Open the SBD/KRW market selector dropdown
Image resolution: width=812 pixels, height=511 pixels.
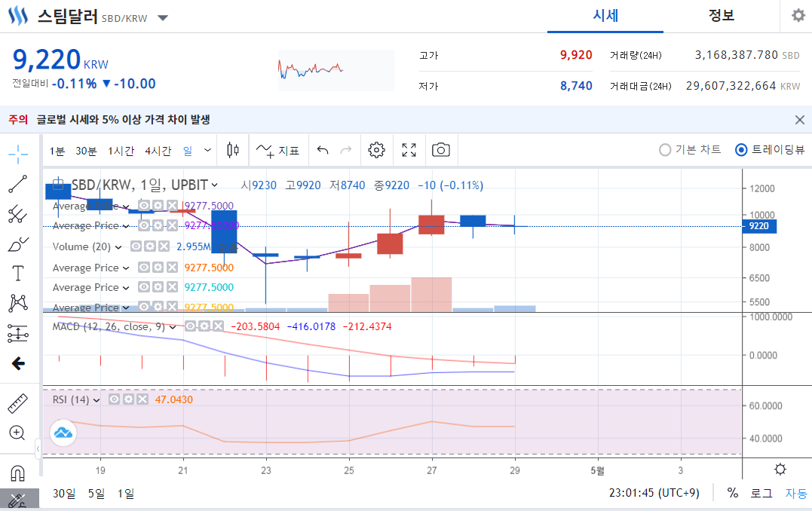(163, 18)
